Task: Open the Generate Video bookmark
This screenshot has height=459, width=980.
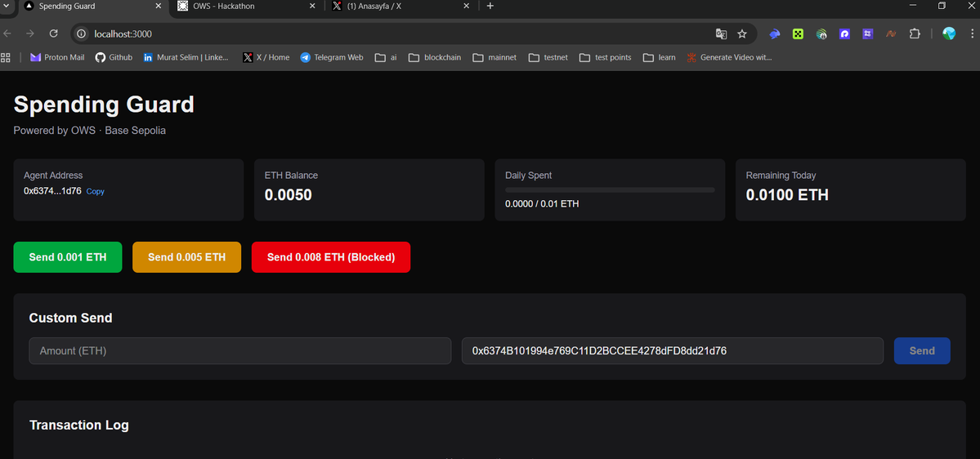Action: [x=729, y=57]
